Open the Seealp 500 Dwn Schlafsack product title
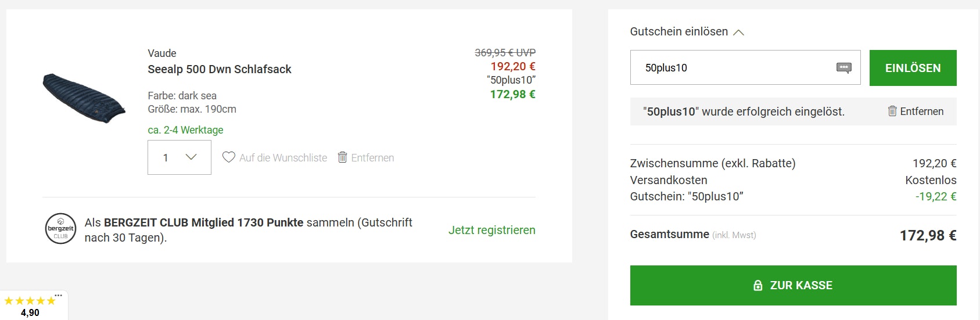Screen dimensions: 980x320 220,69
